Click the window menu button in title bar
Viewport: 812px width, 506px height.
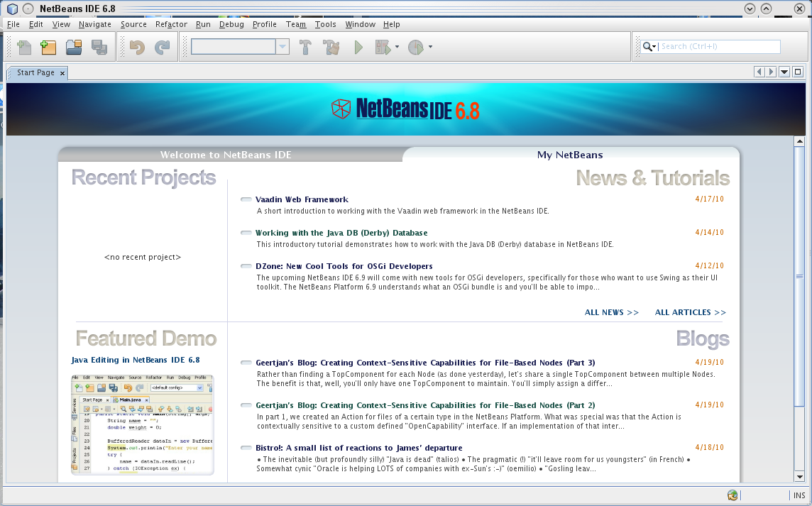[x=28, y=9]
